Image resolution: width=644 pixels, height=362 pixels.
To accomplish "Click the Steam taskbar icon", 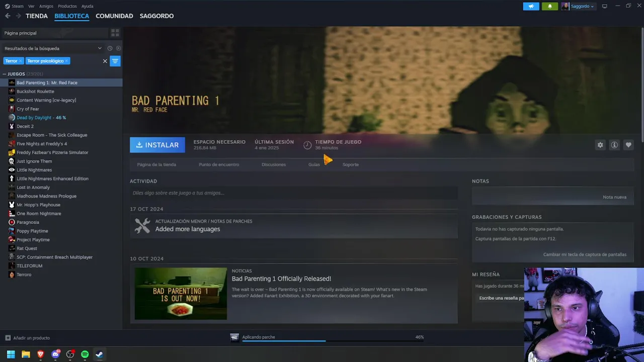I will 99,354.
